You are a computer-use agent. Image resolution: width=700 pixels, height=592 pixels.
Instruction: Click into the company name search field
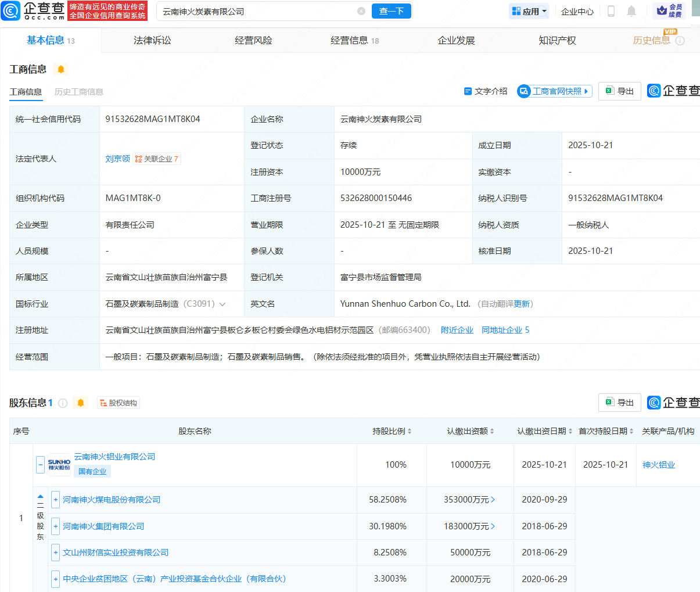pyautogui.click(x=256, y=11)
